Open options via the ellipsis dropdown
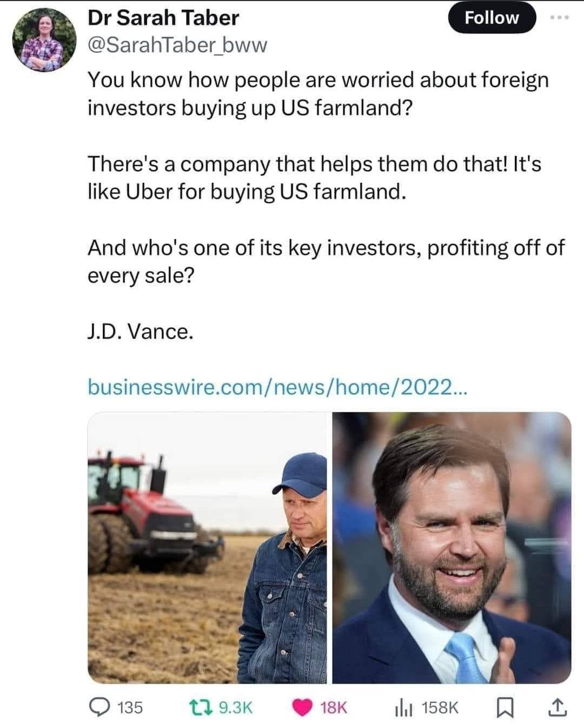The width and height of the screenshot is (584, 728). click(561, 18)
